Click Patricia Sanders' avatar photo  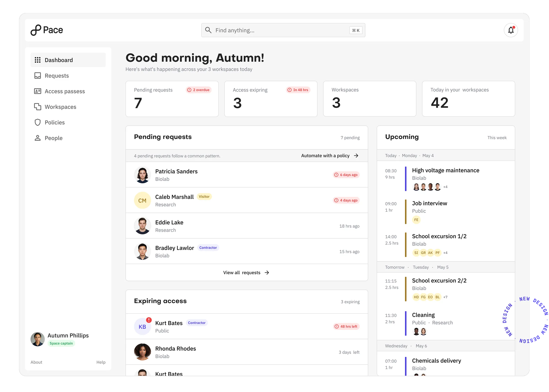pyautogui.click(x=143, y=175)
